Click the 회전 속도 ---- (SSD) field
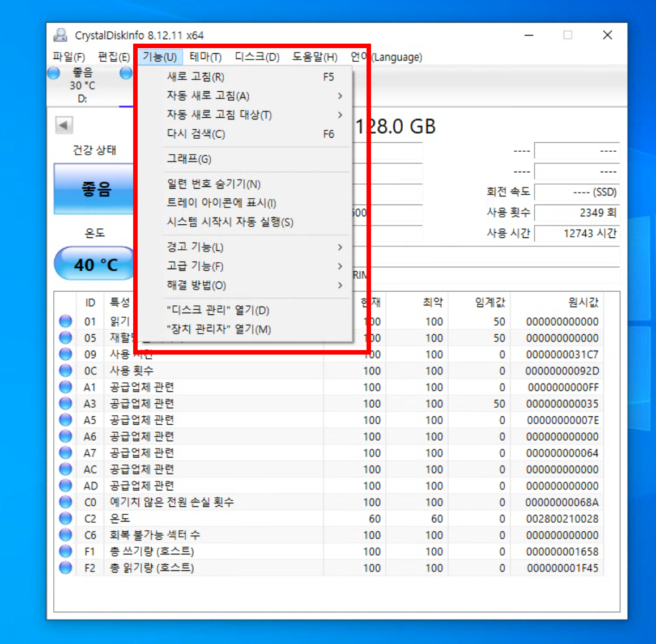 point(577,192)
